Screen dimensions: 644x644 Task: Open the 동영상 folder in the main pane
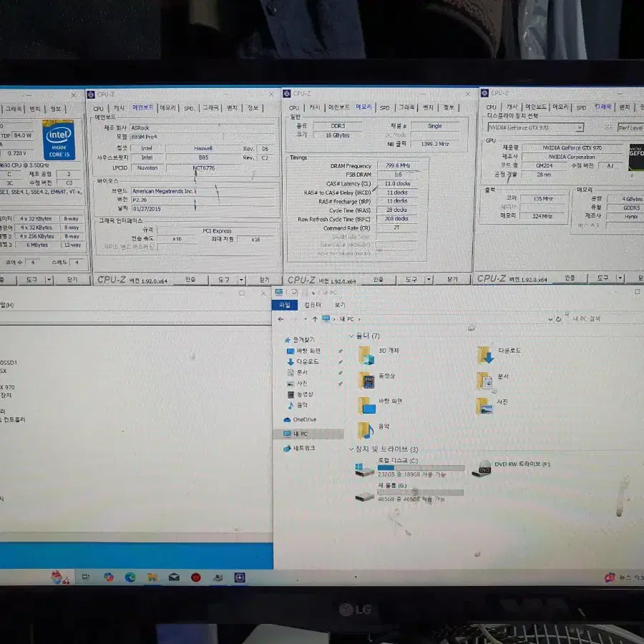(366, 381)
